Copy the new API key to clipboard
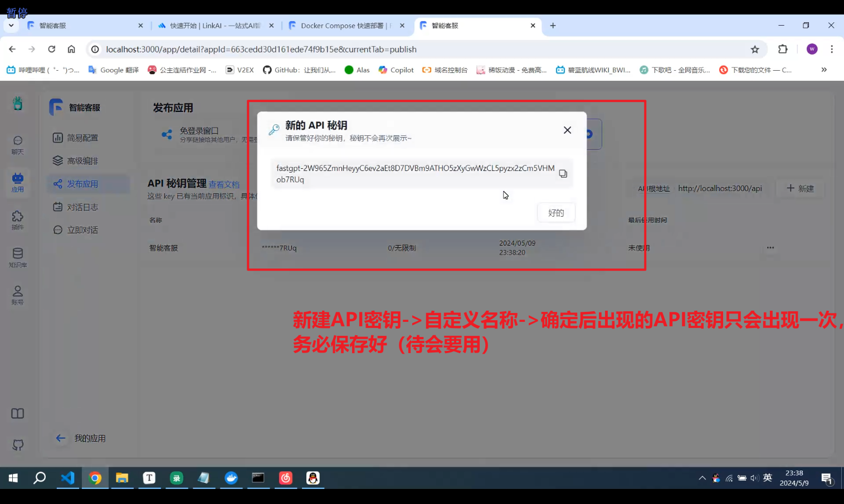The image size is (844, 504). [563, 174]
